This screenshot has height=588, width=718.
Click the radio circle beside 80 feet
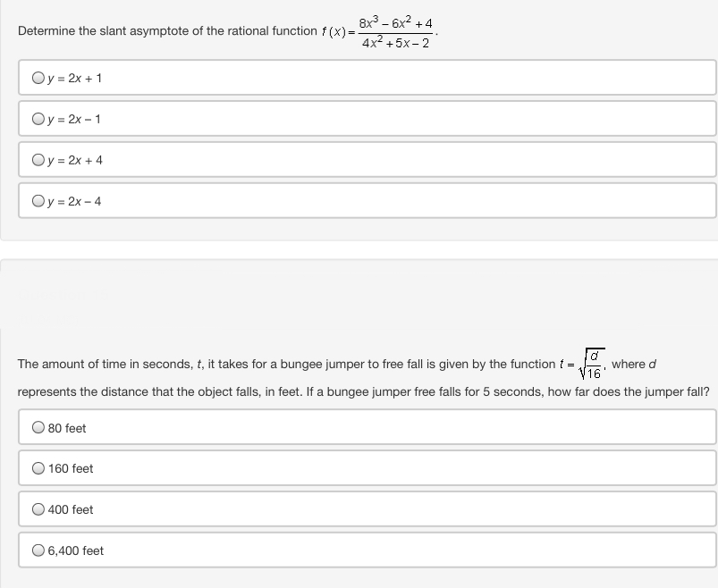[x=38, y=427]
